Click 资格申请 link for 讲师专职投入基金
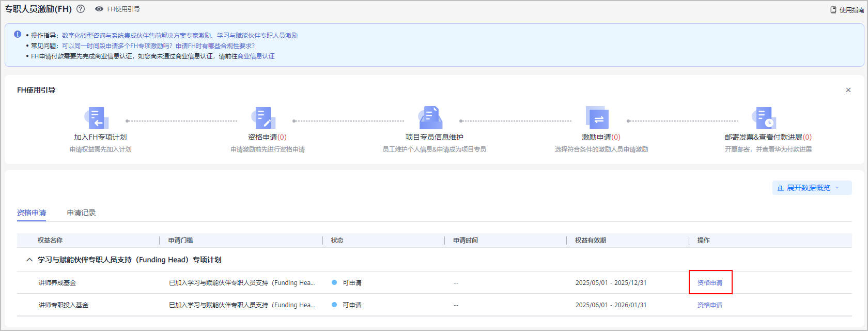 710,305
